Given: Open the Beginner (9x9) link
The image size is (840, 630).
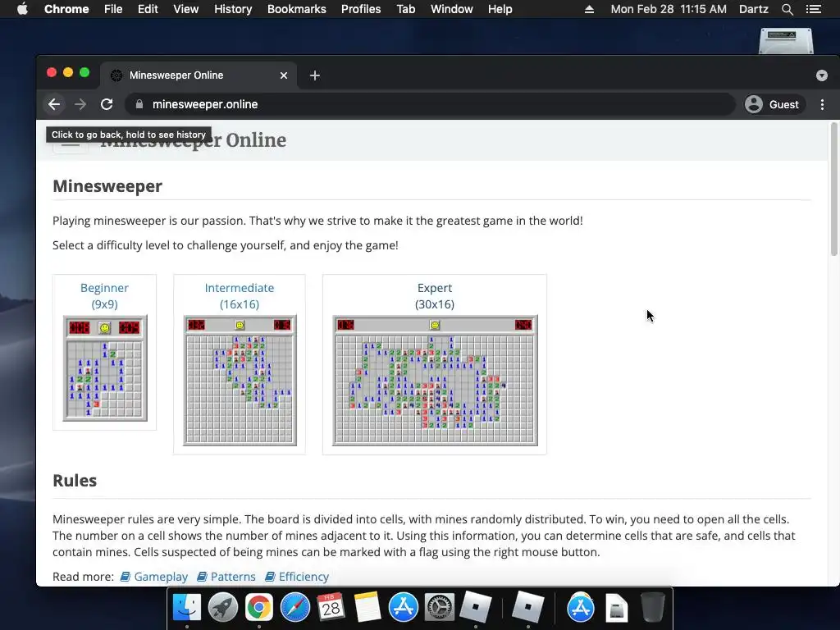Looking at the screenshot, I should pyautogui.click(x=104, y=295).
